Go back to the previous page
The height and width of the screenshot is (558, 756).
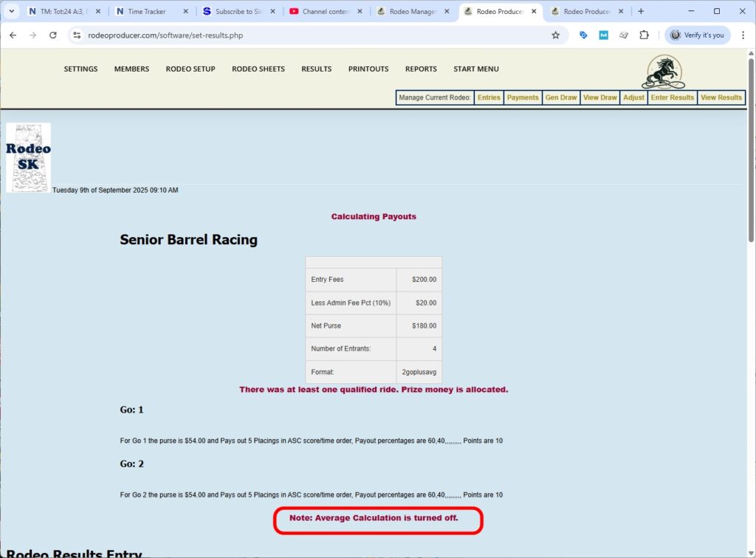(x=13, y=35)
